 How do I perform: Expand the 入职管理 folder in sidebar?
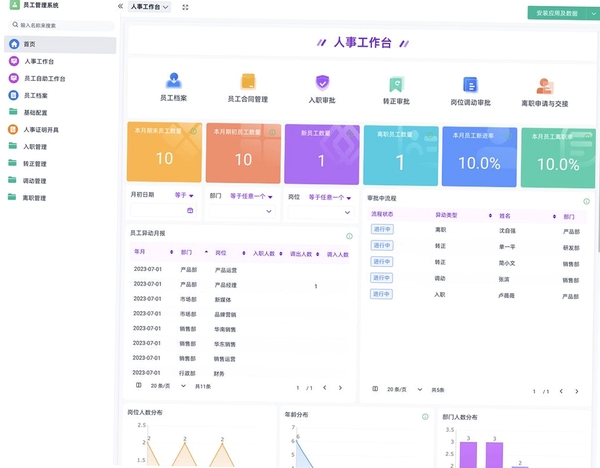(34, 147)
